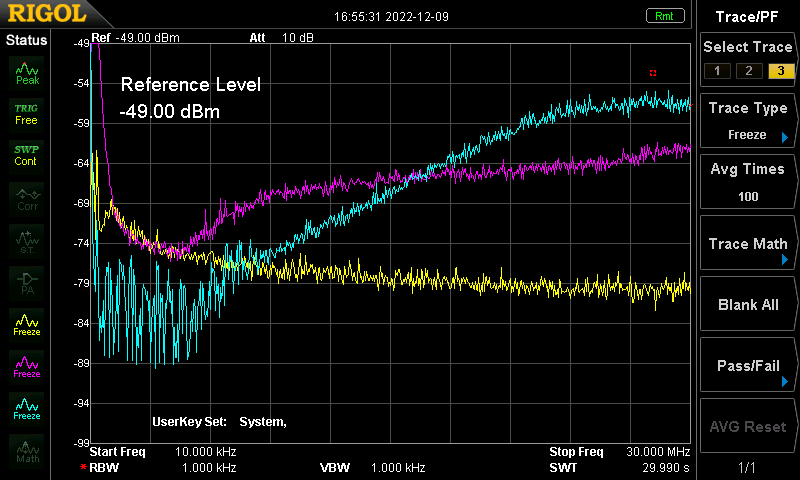Open the Trace Math submenu
800x480 pixels.
(x=748, y=243)
